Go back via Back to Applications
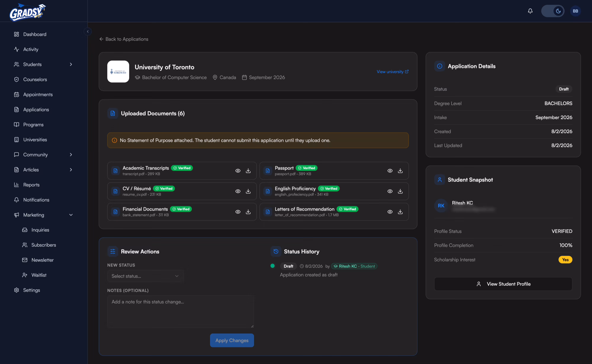592x364 pixels. point(124,39)
